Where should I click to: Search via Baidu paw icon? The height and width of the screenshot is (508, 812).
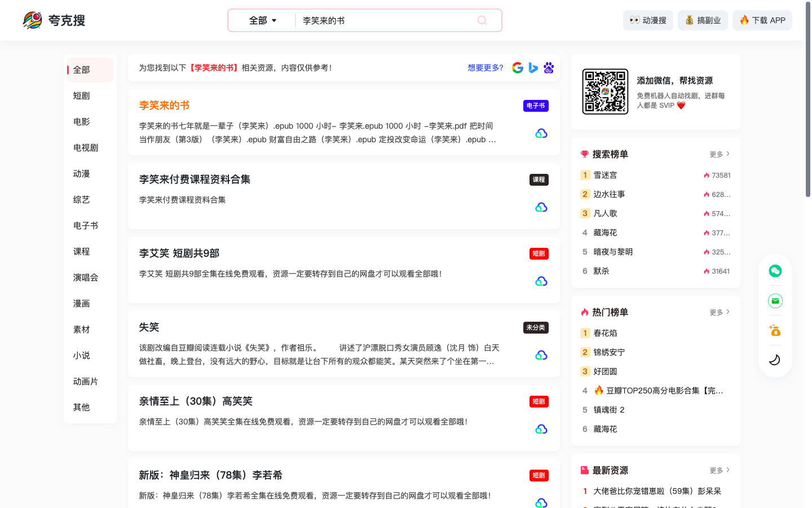point(549,68)
